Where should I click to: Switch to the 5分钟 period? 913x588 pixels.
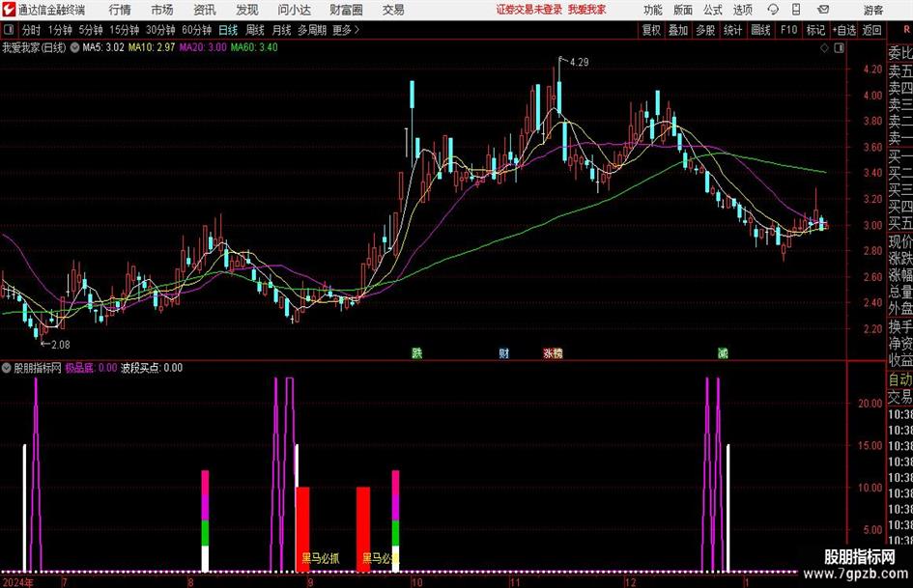90,30
